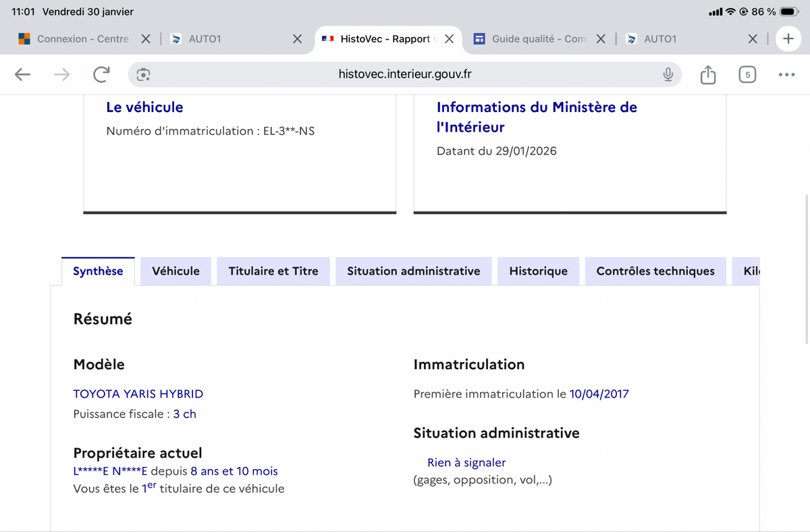The image size is (810, 532).
Task: Show all open tabs counter
Action: 747,75
